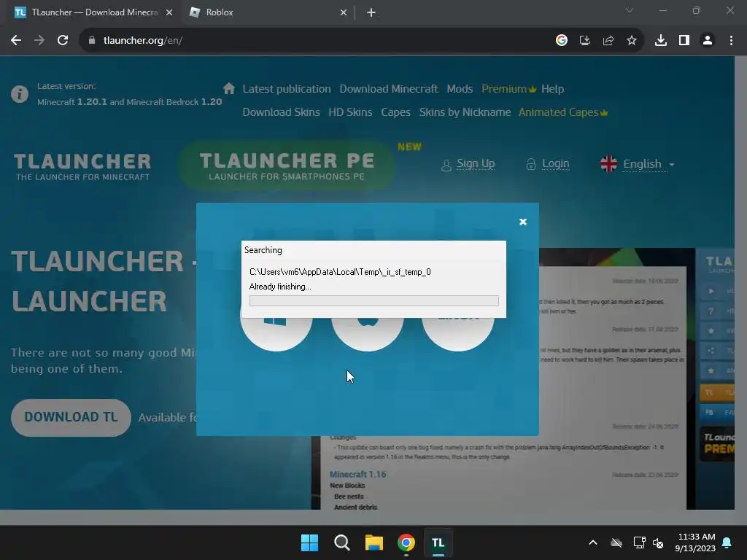
Task: Open File Explorer from the taskbar
Action: pyautogui.click(x=374, y=542)
